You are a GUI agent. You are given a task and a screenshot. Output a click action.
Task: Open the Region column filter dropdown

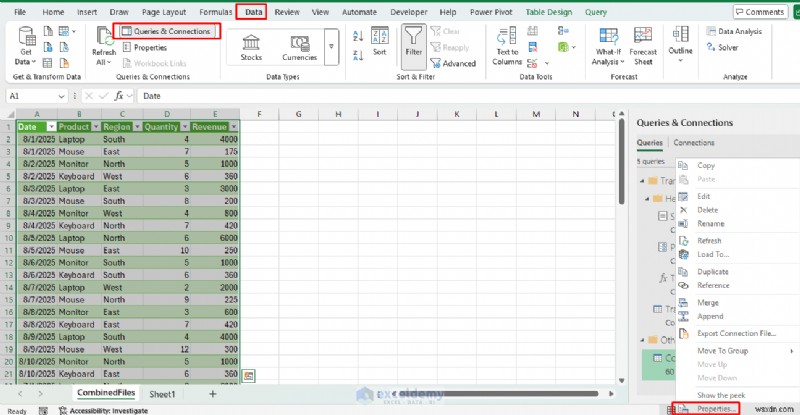point(137,127)
